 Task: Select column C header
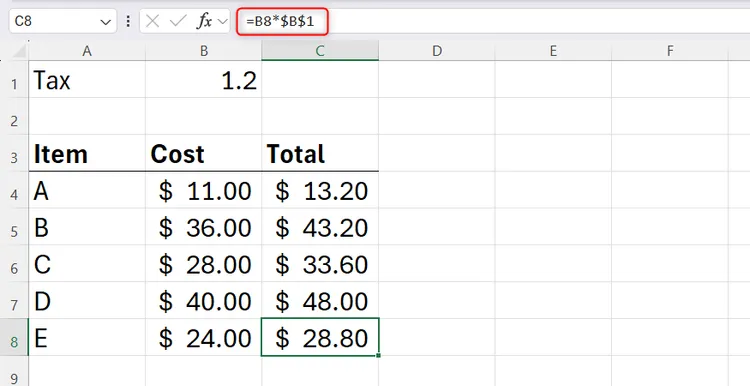(x=320, y=51)
